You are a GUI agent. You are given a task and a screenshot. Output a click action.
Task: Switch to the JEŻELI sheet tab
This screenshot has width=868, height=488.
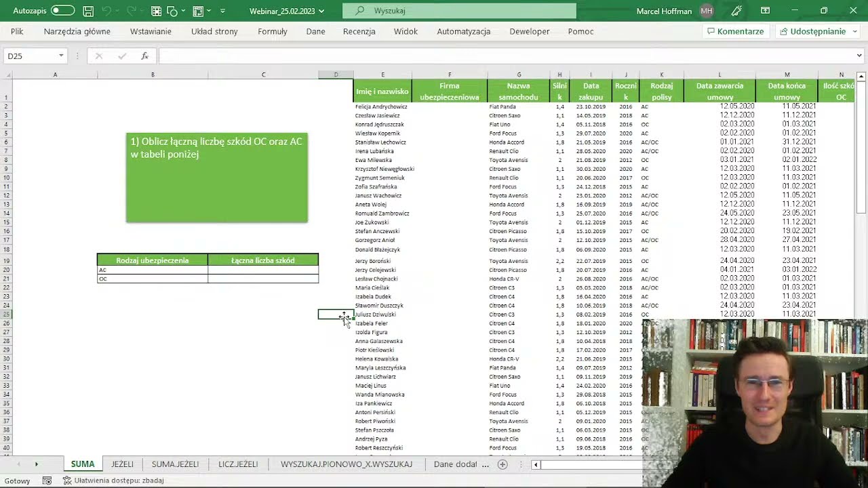[123, 464]
